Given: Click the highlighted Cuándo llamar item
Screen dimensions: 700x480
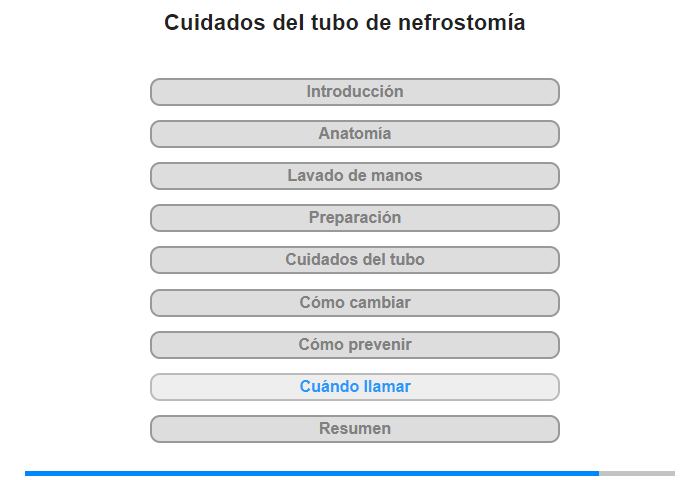Looking at the screenshot, I should click(355, 387).
